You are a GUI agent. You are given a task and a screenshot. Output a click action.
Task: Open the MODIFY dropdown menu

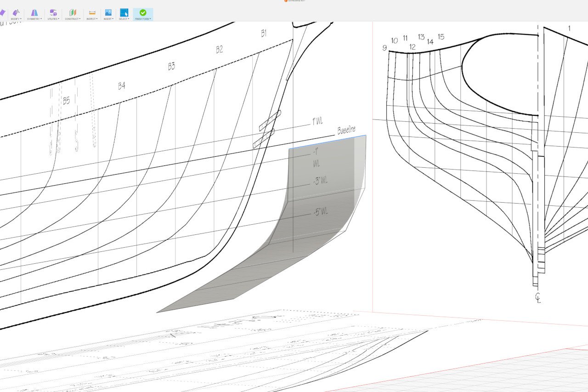pyautogui.click(x=16, y=19)
